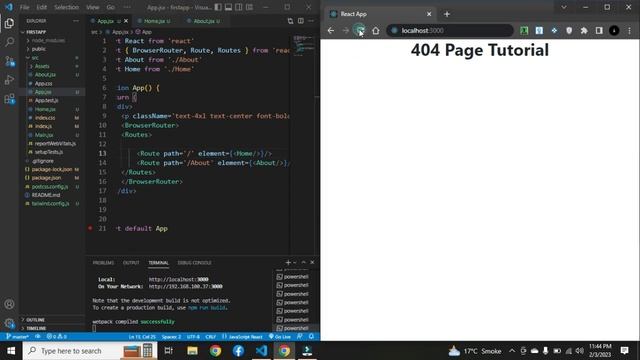Toggle the secondary side bar layout icon

point(239,7)
